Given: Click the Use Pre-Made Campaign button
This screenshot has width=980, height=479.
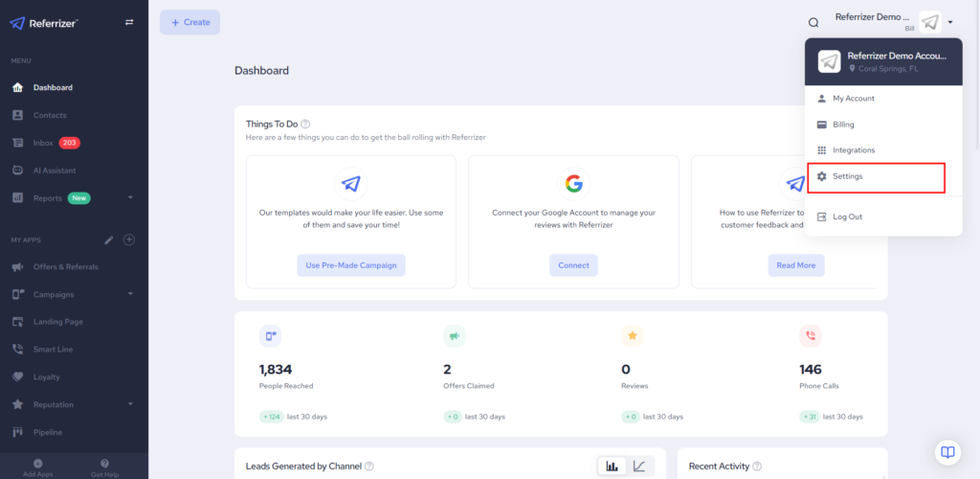Looking at the screenshot, I should point(350,265).
